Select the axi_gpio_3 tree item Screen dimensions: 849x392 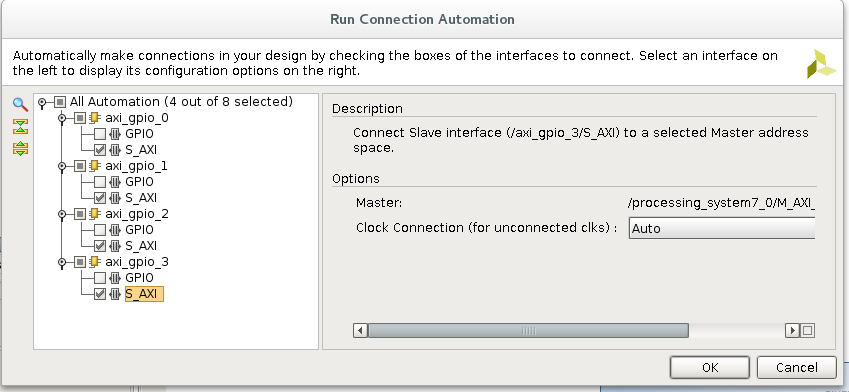pyautogui.click(x=137, y=262)
